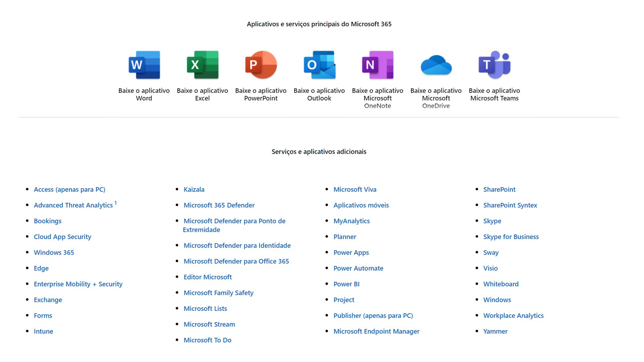The image size is (644, 362).
Task: Open the Skype for Business link
Action: [x=511, y=237]
